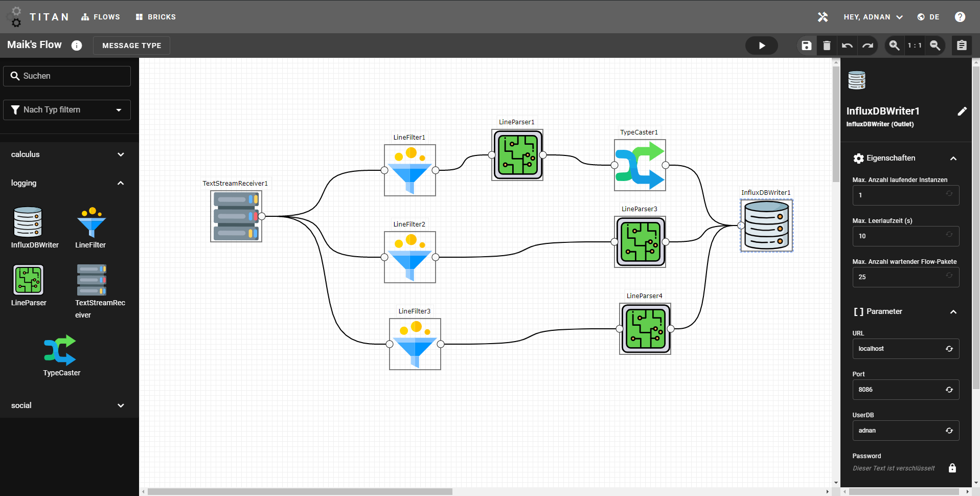The image size is (980, 496).
Task: Select the LineFilter3 node
Action: (x=415, y=344)
